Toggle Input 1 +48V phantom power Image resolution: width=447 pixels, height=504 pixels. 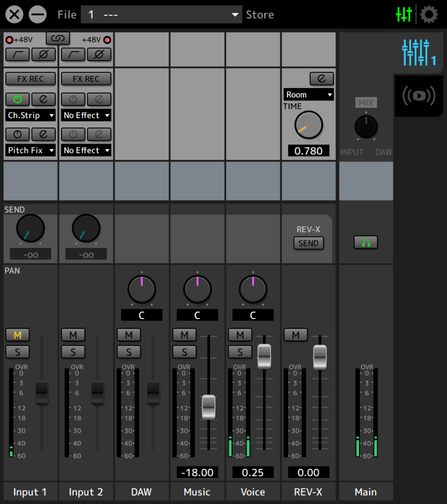9,40
